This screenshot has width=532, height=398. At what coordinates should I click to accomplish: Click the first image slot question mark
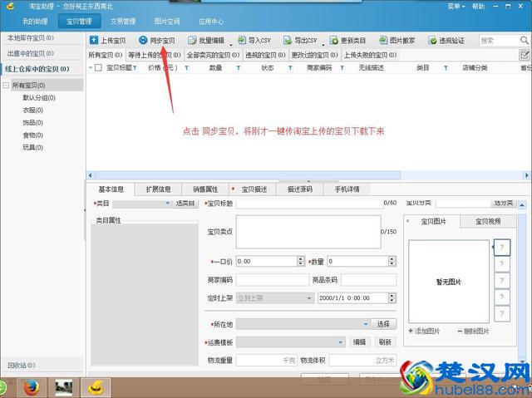coord(502,248)
